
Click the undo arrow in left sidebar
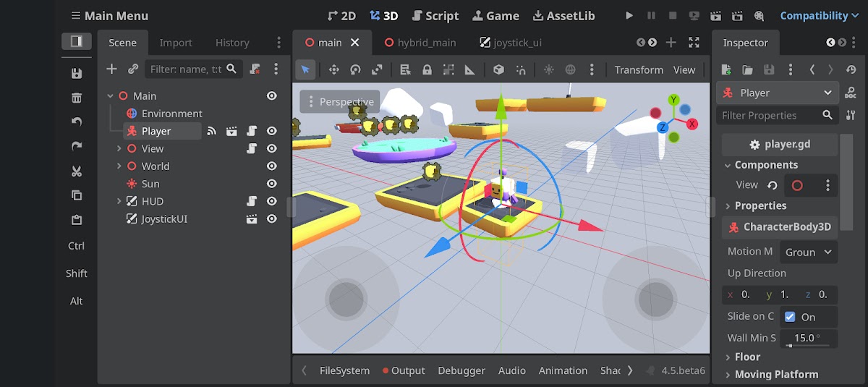(77, 122)
